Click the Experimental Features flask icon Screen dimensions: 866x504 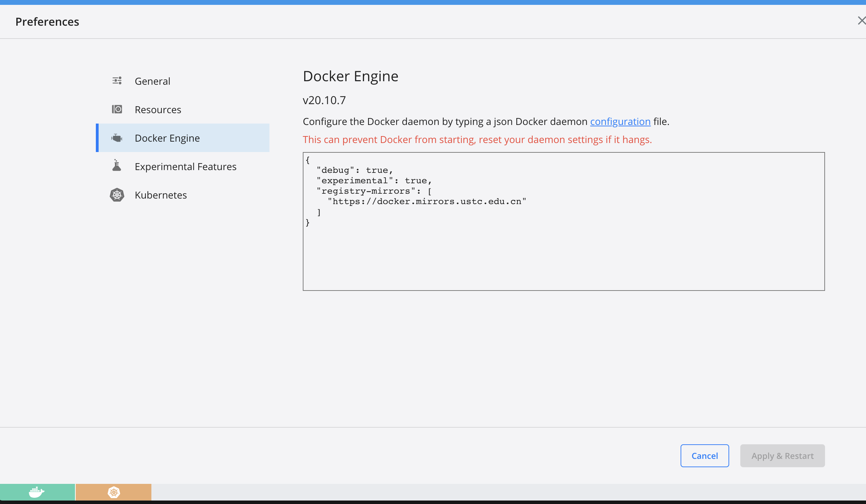coord(117,166)
